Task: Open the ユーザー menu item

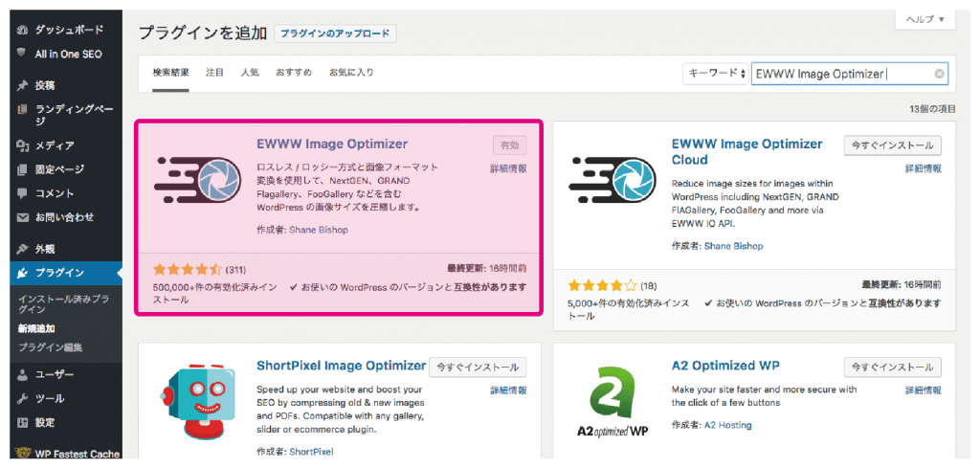Action: (x=55, y=375)
